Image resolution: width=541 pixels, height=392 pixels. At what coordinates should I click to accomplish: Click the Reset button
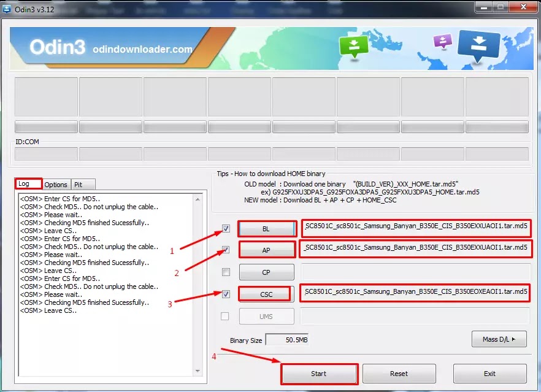point(399,374)
